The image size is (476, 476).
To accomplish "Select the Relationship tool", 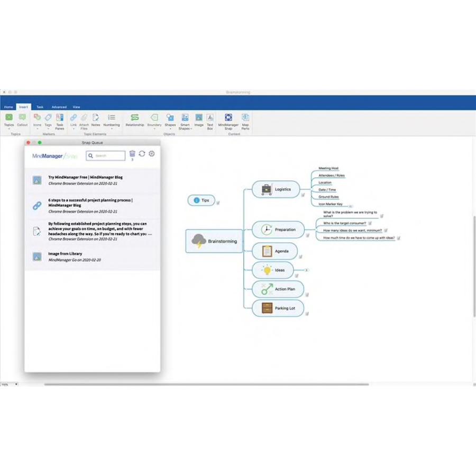I will (135, 117).
